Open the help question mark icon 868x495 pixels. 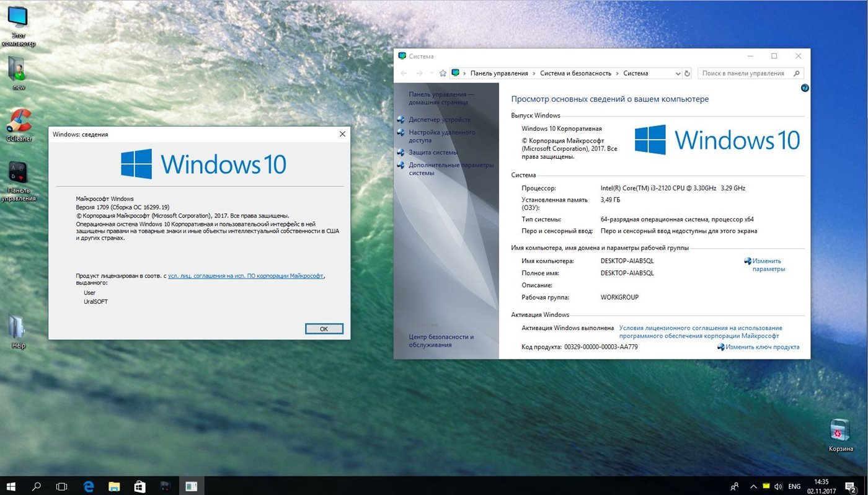tap(805, 88)
